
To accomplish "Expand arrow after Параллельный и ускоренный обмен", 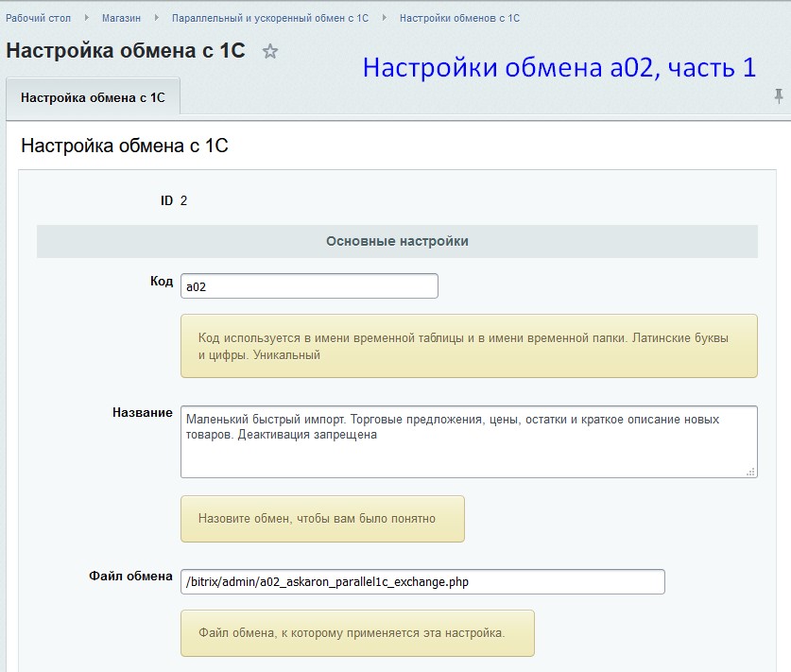I will (384, 18).
